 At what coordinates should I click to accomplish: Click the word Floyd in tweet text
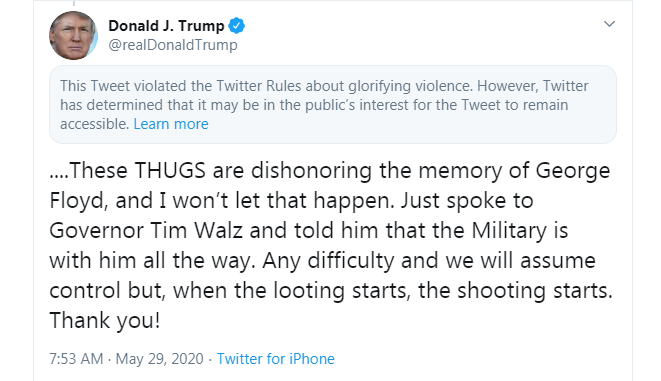pyautogui.click(x=76, y=201)
